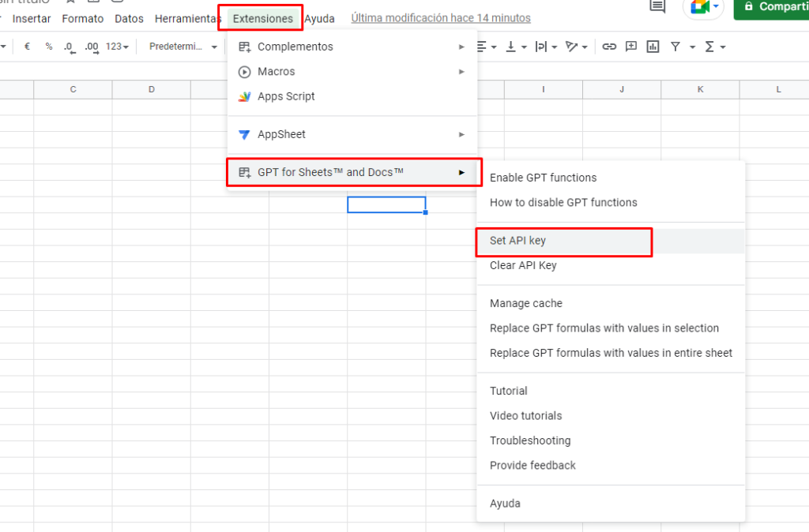
Task: Open the functions dropdown arrow
Action: click(723, 47)
